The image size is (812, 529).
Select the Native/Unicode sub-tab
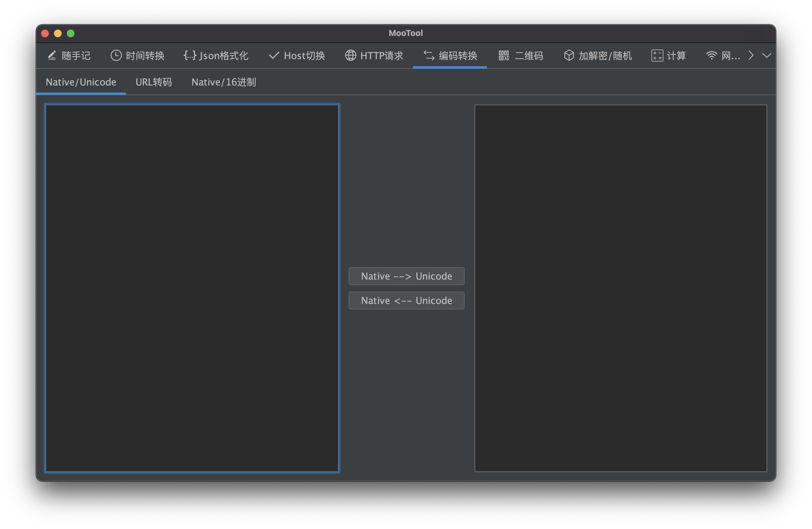point(81,82)
